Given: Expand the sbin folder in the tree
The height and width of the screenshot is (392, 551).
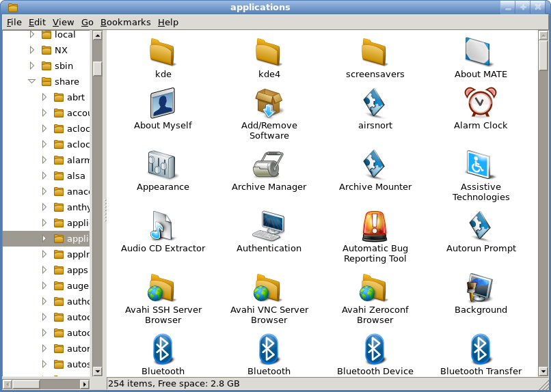Looking at the screenshot, I should click(x=32, y=66).
